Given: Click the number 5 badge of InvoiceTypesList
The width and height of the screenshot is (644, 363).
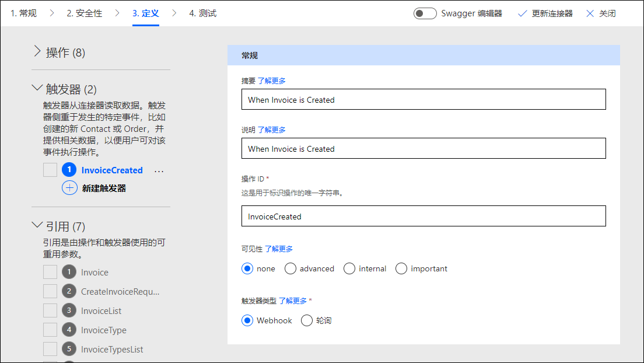Looking at the screenshot, I should click(x=69, y=348).
